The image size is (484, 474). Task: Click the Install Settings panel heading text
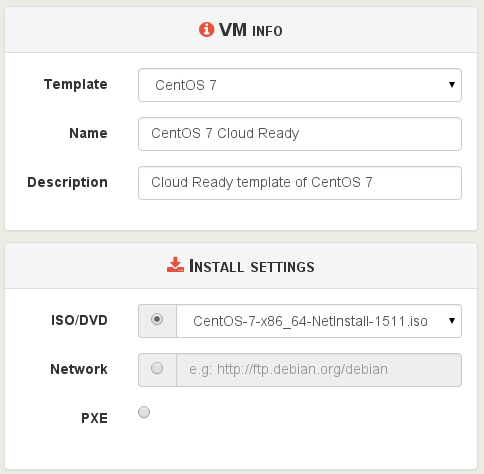(252, 266)
